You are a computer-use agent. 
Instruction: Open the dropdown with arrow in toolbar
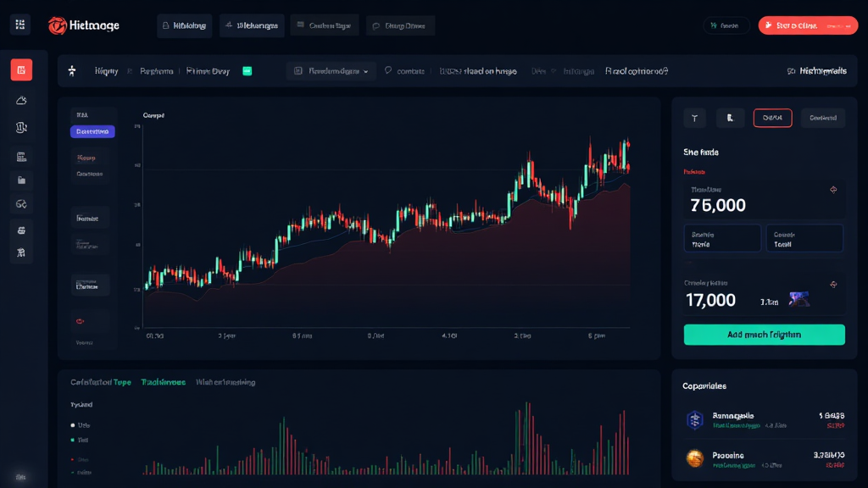tap(331, 71)
